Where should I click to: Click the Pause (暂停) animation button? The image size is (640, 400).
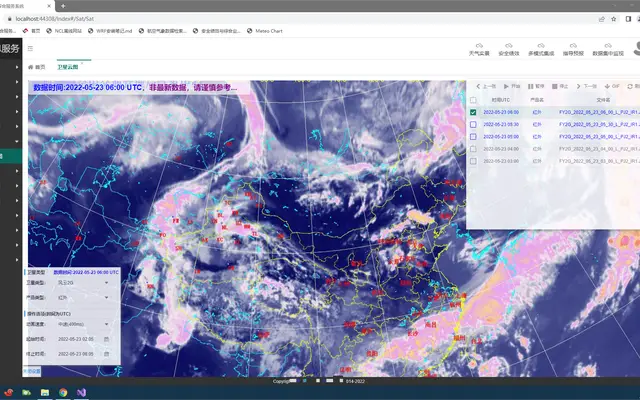tap(536, 87)
